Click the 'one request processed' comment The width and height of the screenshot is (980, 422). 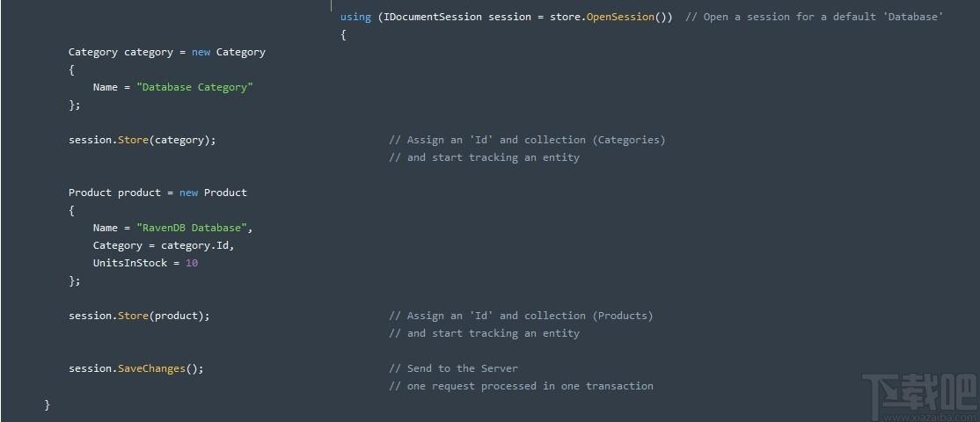(521, 386)
